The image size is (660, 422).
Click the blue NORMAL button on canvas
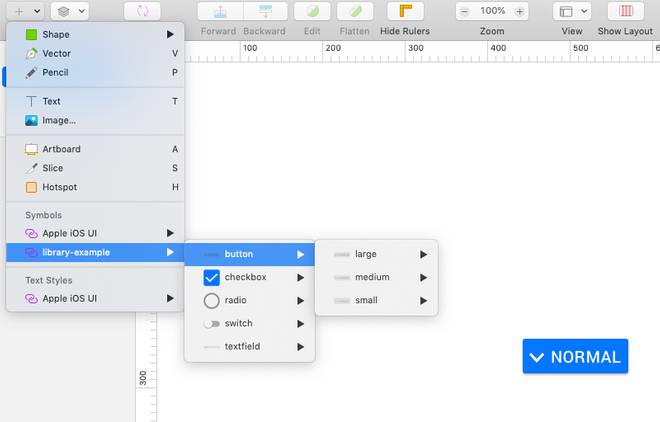(575, 357)
